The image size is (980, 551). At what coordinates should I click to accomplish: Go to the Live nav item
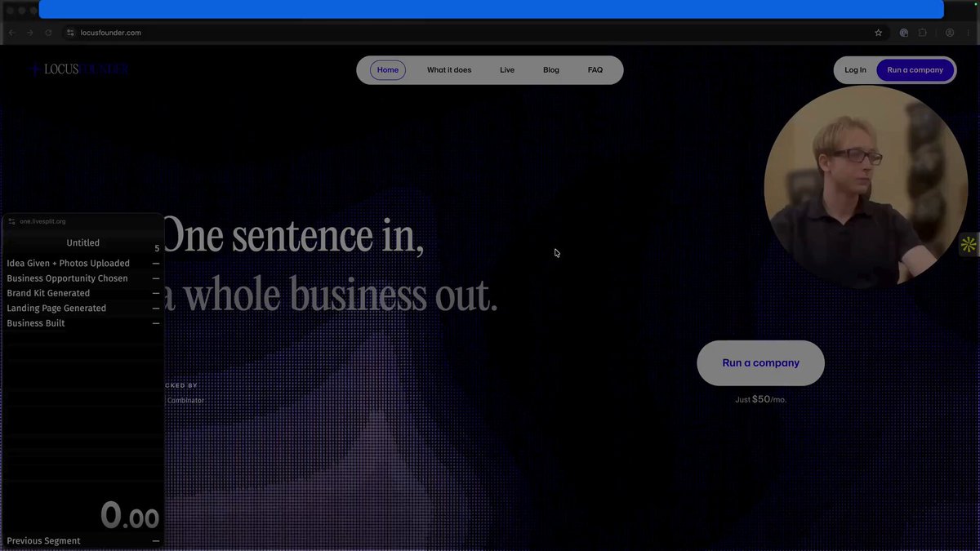click(507, 70)
